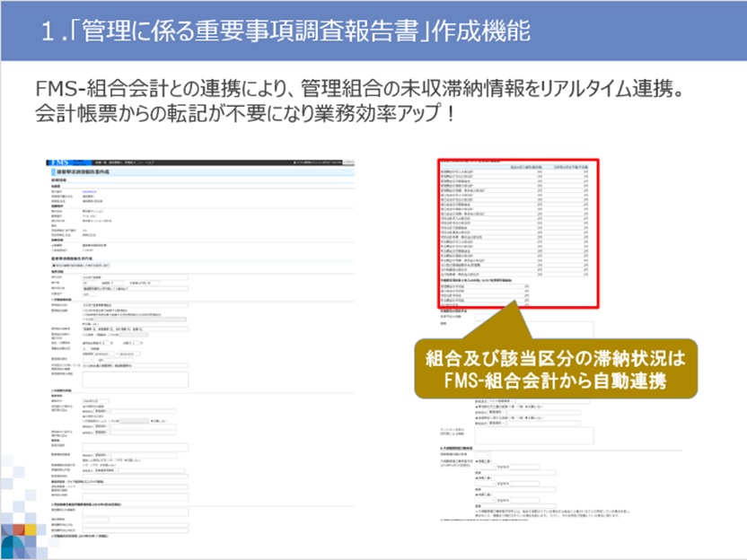
Task: Click the 重要事項調査報告書作成 page heading
Action: tap(83, 171)
